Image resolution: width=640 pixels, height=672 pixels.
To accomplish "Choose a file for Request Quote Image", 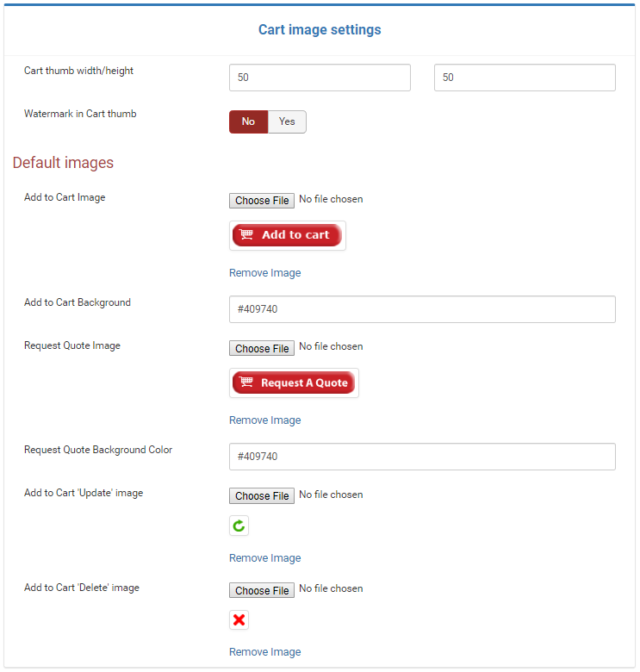I will (262, 348).
